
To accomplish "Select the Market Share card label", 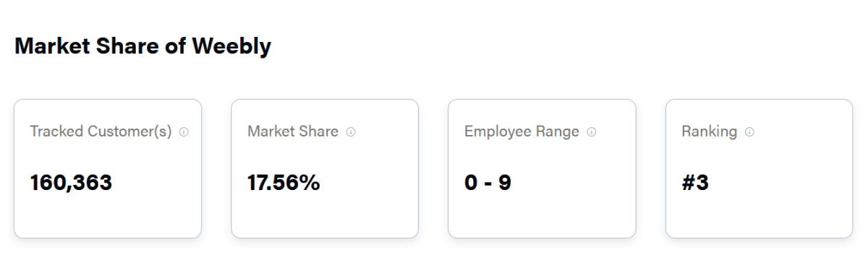I will (x=293, y=131).
